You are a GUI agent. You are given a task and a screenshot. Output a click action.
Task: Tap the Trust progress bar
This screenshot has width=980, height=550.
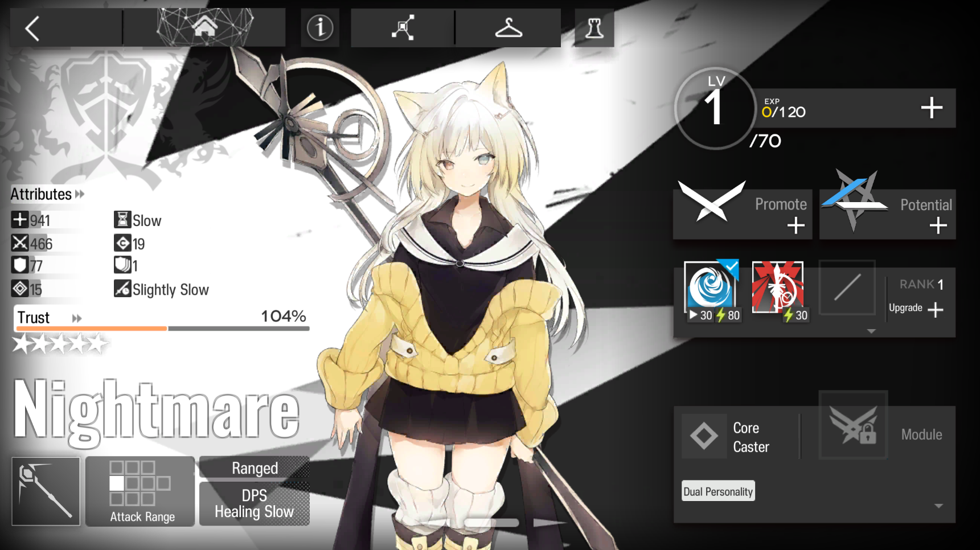[x=162, y=329]
